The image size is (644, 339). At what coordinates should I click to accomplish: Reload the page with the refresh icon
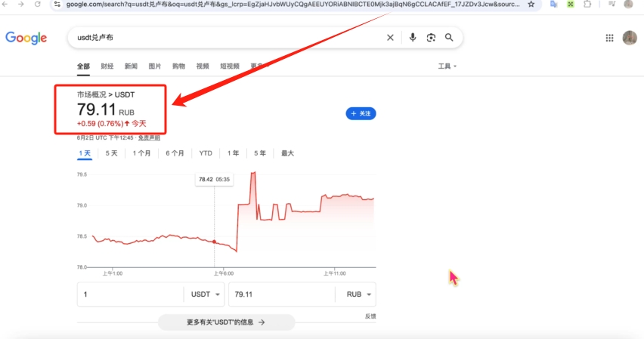click(37, 4)
